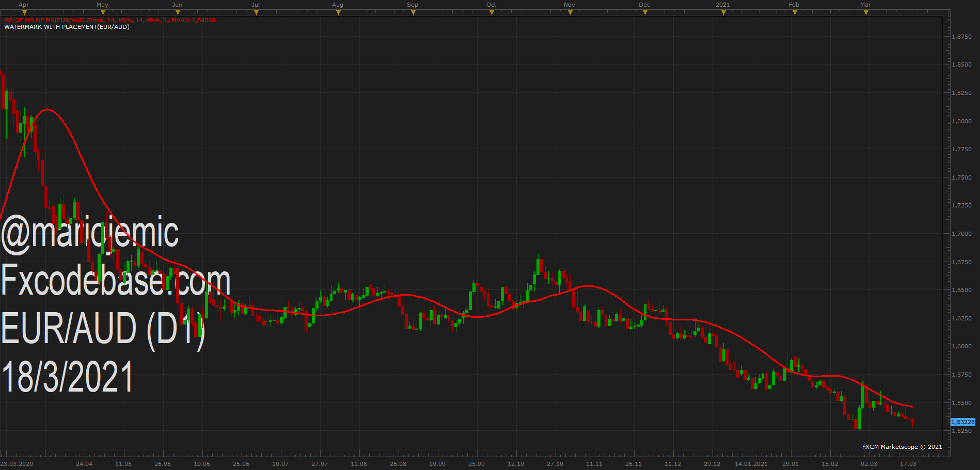Click the 11.11 date label on the time axis
This screenshot has height=470, width=980.
click(x=594, y=464)
